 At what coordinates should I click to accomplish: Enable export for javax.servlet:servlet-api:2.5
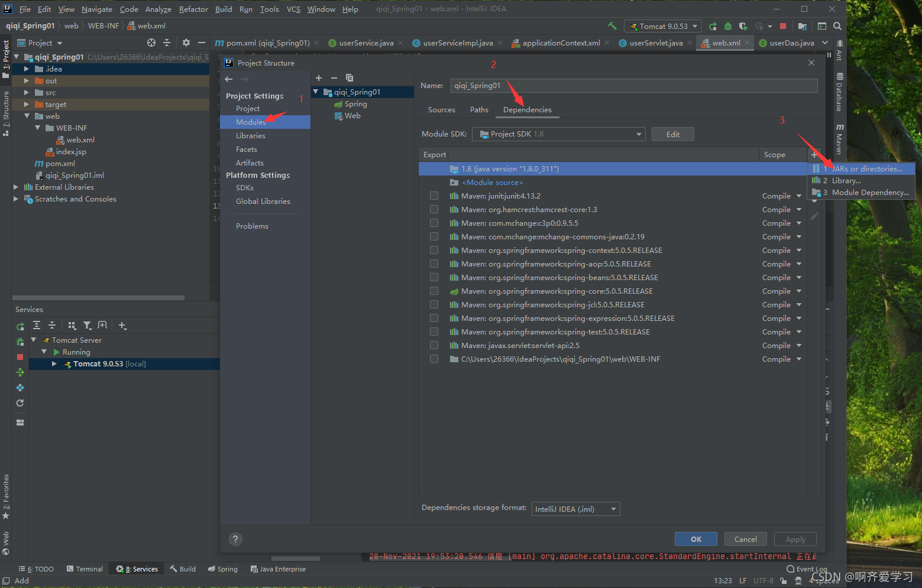coord(433,345)
